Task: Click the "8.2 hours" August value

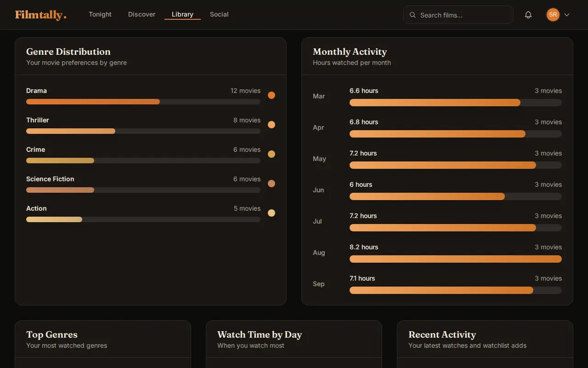Action: (364, 247)
